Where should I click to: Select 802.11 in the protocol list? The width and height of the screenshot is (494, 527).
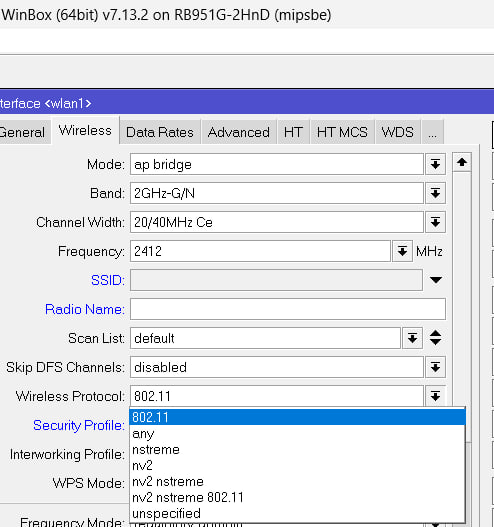point(297,417)
